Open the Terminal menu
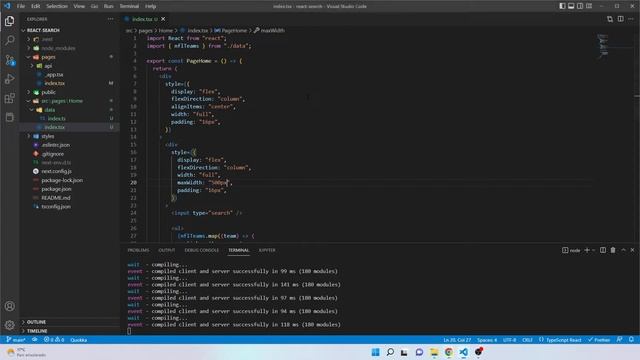Viewport: 640px width, 360px height. coord(129,6)
